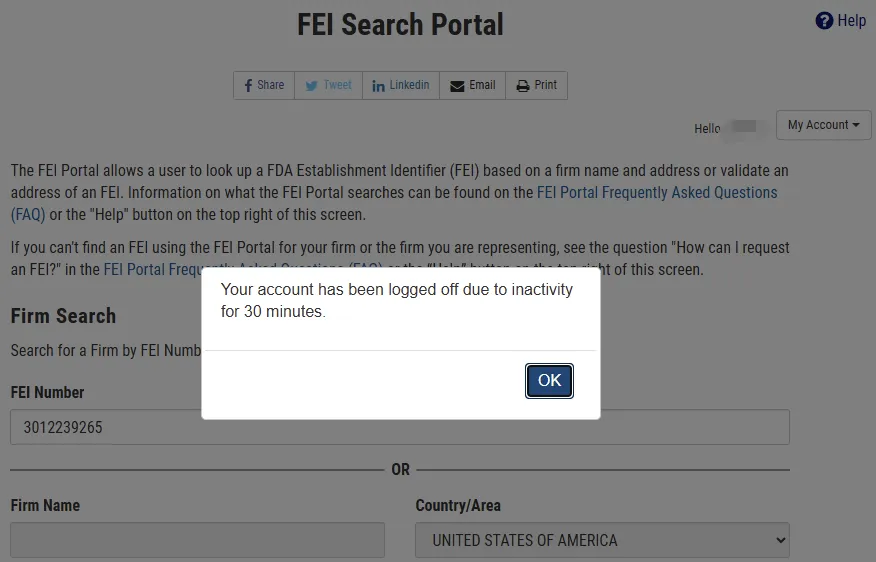Click the FEI Number field label
The height and width of the screenshot is (562, 876).
coord(47,392)
